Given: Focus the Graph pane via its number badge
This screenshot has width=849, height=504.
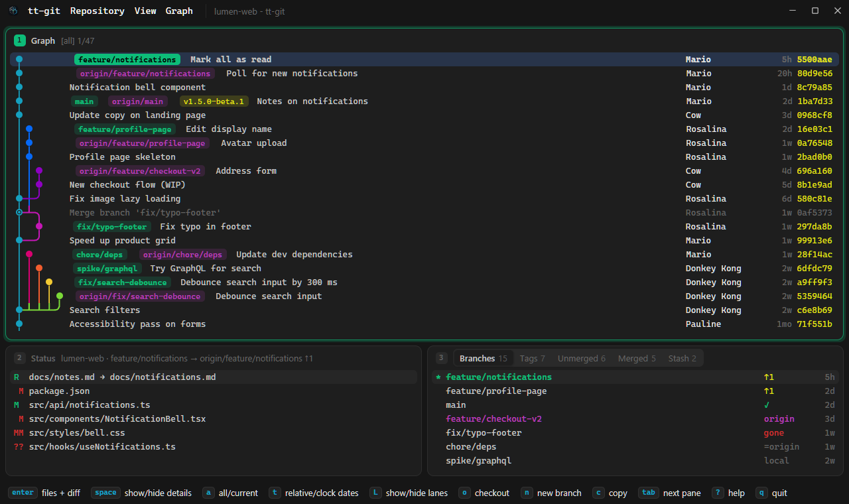Looking at the screenshot, I should [x=19, y=40].
